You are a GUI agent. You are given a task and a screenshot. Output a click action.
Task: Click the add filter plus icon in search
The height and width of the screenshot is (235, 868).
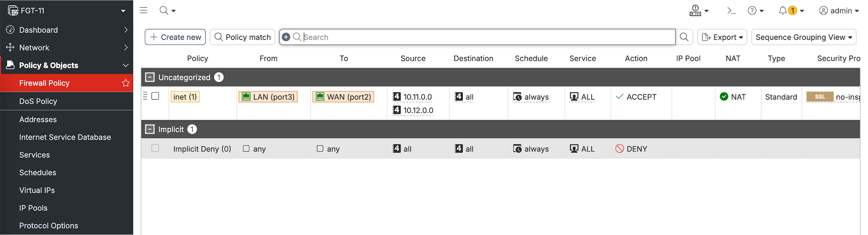pyautogui.click(x=286, y=37)
